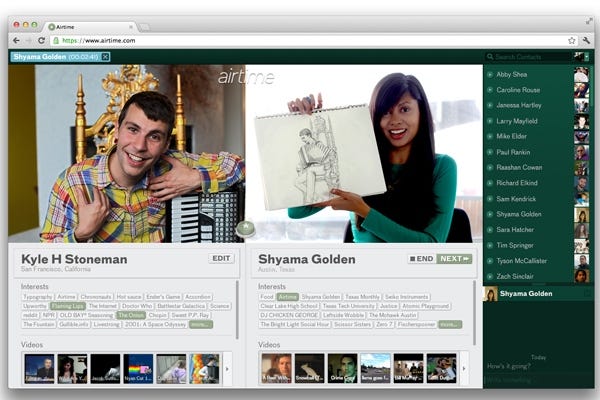The image size is (600, 400).
Task: Play Shyama's first video thumbnail
Action: click(276, 368)
